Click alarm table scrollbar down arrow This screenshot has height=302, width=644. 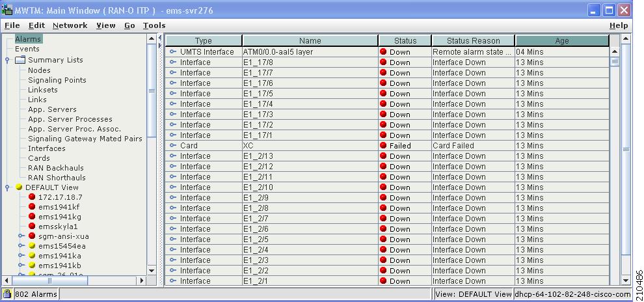coord(626,281)
